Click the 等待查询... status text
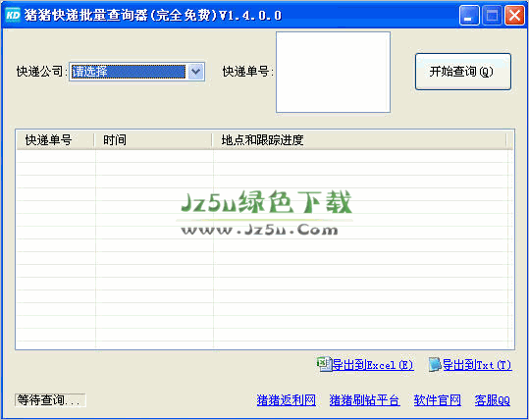The width and height of the screenshot is (529, 420). pyautogui.click(x=50, y=400)
